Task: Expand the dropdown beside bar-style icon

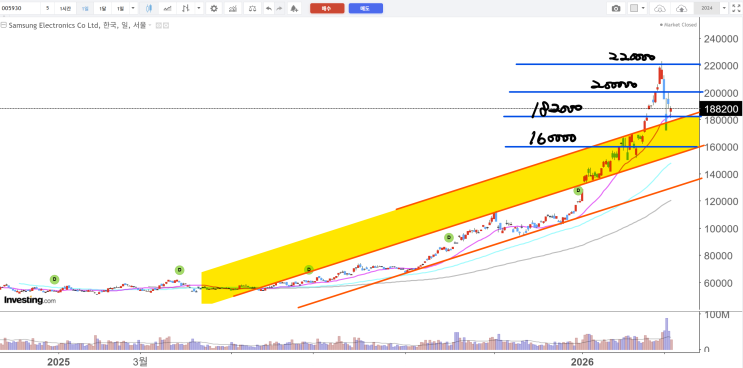Action: [x=199, y=9]
